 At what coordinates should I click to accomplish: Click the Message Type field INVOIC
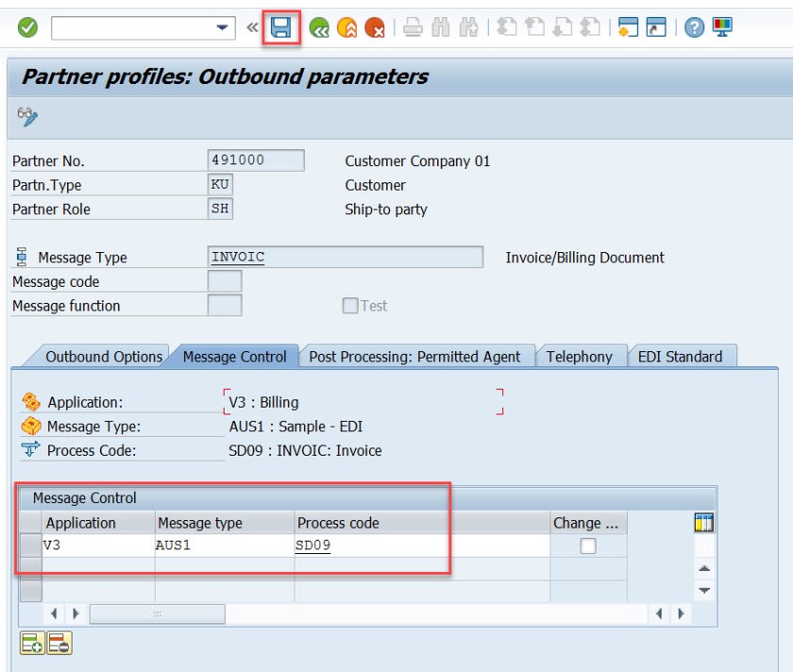tap(345, 257)
